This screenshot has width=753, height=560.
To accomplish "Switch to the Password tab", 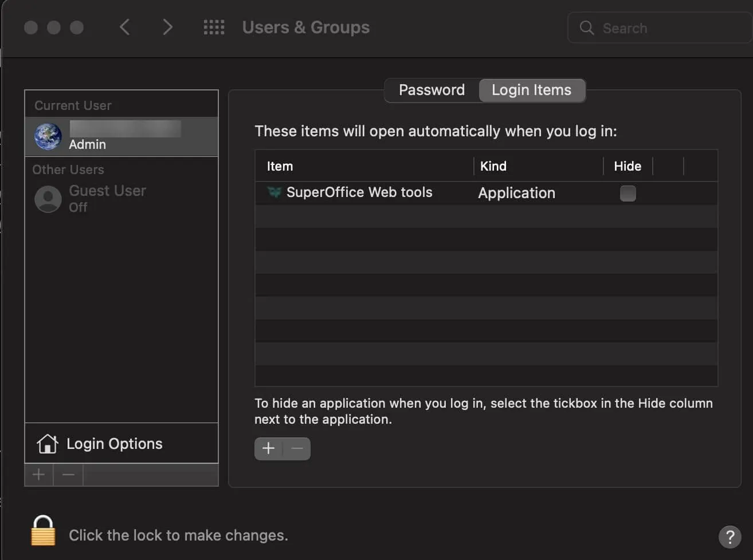I will coord(432,90).
